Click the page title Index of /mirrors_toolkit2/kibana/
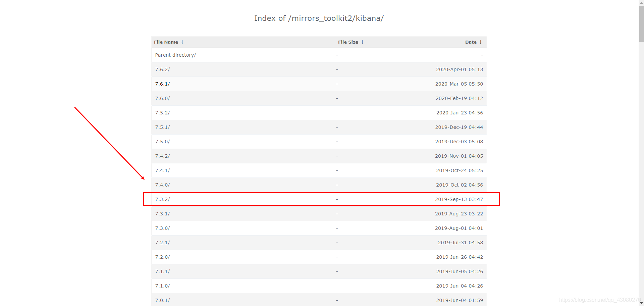Screen dimensions: 644x306 pos(319,18)
